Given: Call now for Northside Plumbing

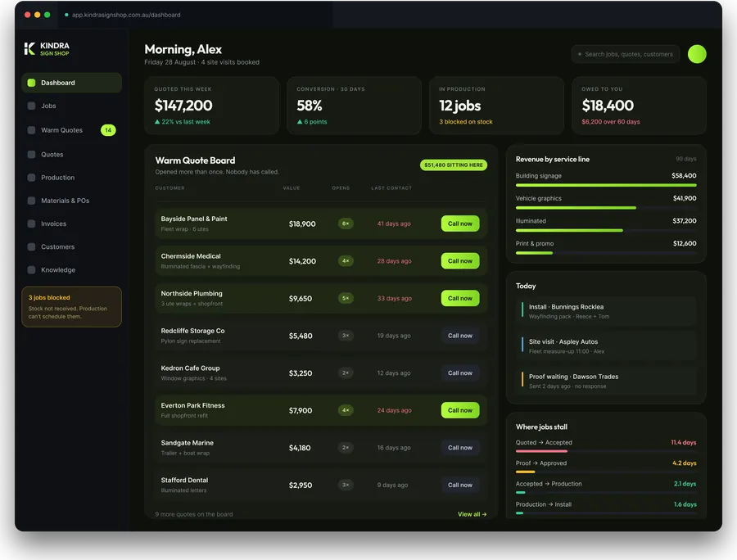Looking at the screenshot, I should click(460, 298).
